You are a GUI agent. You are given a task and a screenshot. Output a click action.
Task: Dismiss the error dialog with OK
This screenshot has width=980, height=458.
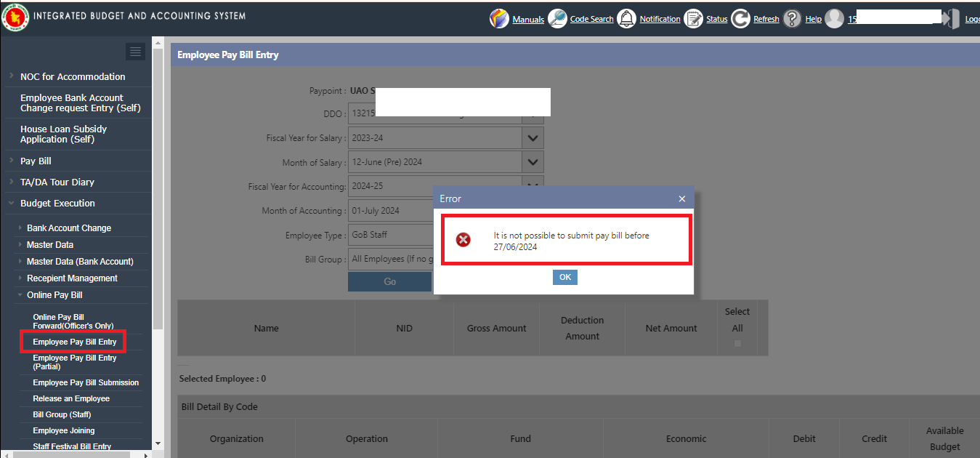tap(564, 277)
